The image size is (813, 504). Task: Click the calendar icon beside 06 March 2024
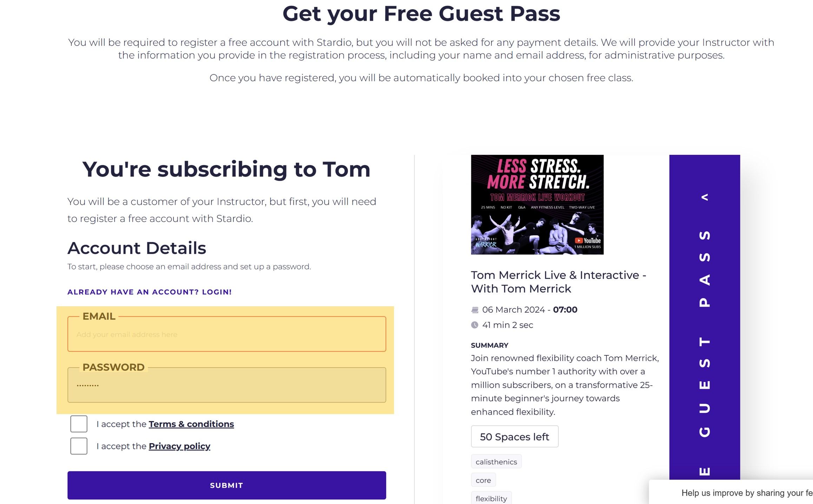[x=474, y=310]
